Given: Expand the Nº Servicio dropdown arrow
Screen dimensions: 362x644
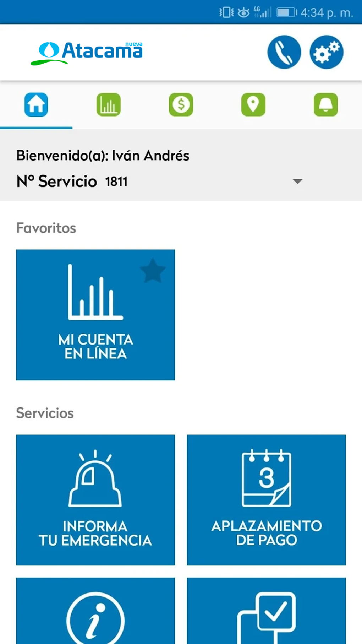Looking at the screenshot, I should pos(297,182).
